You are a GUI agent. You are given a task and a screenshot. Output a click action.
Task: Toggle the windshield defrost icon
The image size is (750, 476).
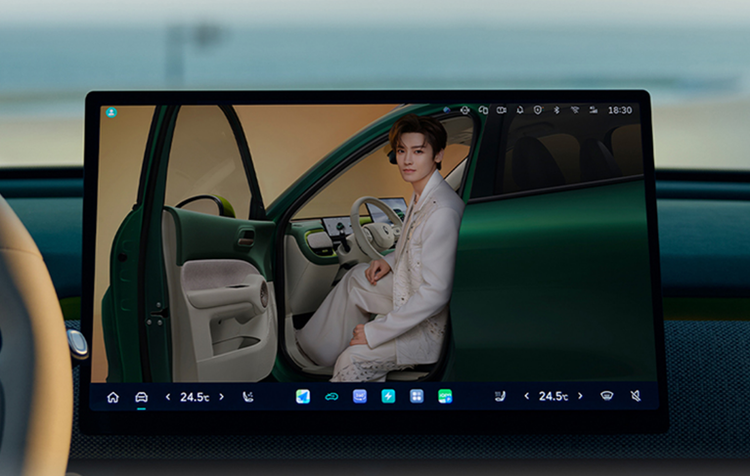(606, 397)
